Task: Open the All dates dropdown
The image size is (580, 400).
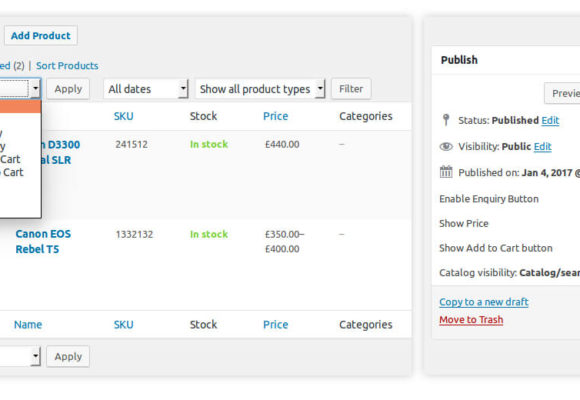Action: (x=146, y=89)
